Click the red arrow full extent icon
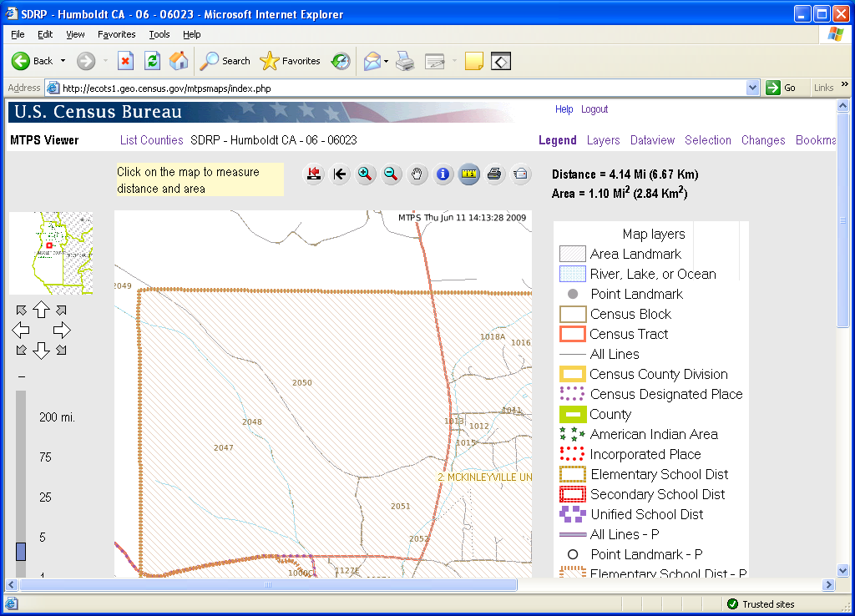855x616 pixels. (314, 174)
